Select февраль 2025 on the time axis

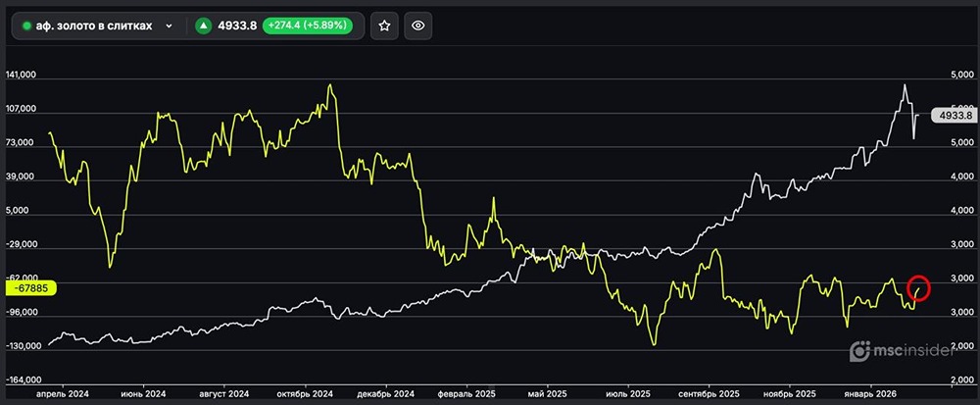coord(466,394)
